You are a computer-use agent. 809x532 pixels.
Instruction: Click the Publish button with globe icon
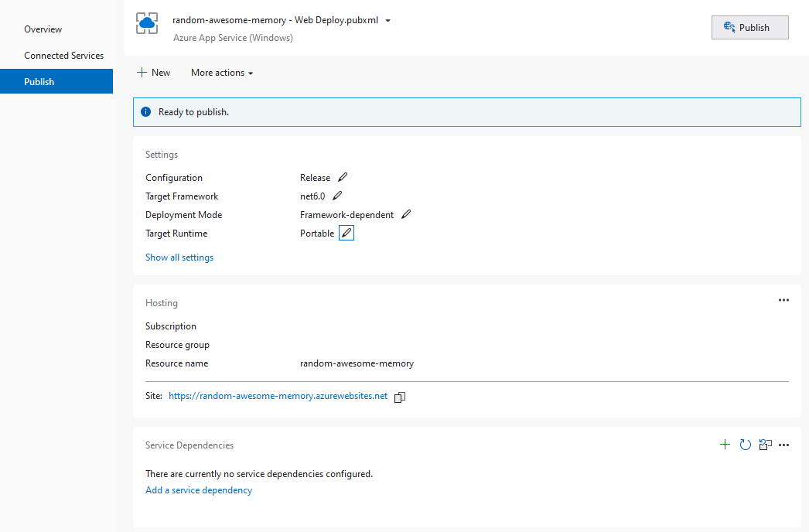(x=749, y=27)
